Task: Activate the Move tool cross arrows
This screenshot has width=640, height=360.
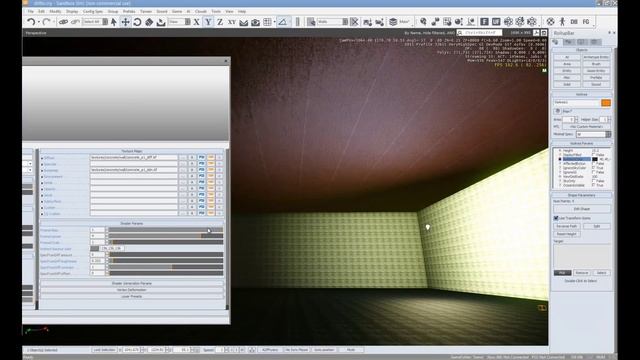Action: point(125,22)
